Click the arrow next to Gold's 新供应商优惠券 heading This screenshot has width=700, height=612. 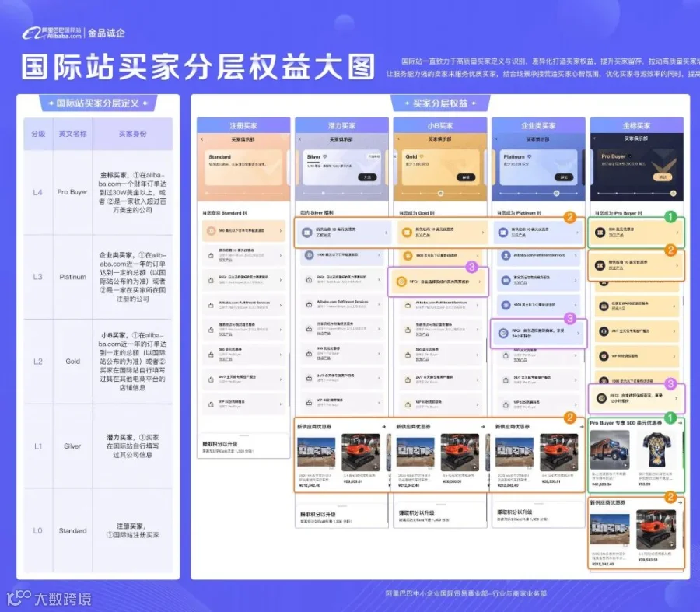482,427
